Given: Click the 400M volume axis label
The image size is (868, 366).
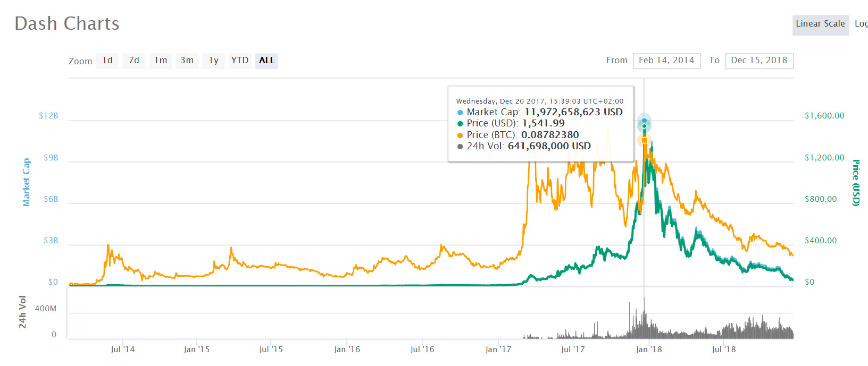Looking at the screenshot, I should click(x=46, y=309).
